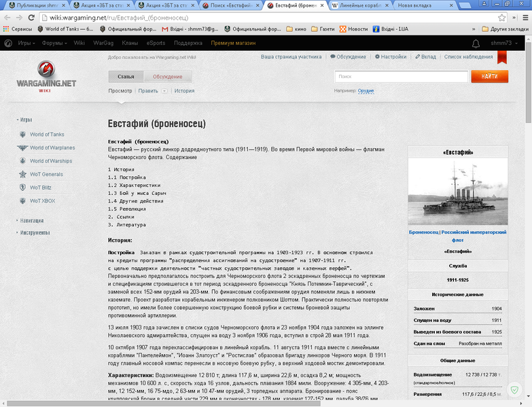The width and height of the screenshot is (532, 407).
Task: Click the browser reload icon
Action: 31,18
